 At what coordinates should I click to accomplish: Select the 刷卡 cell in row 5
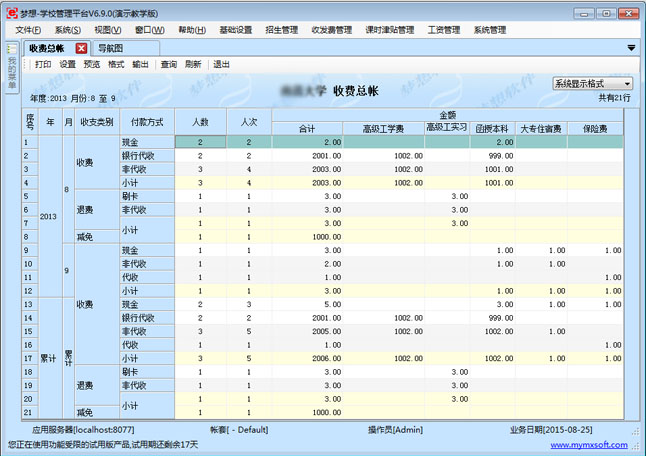pyautogui.click(x=147, y=196)
